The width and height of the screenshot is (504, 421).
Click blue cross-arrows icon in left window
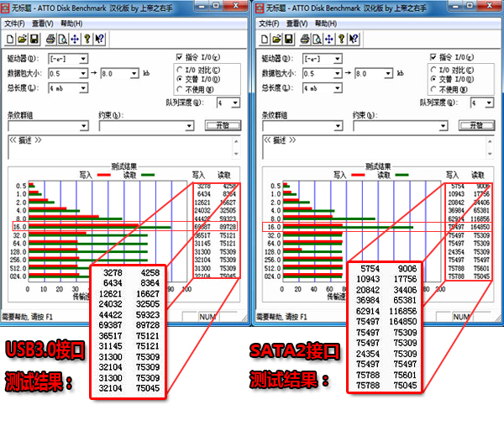(x=75, y=39)
